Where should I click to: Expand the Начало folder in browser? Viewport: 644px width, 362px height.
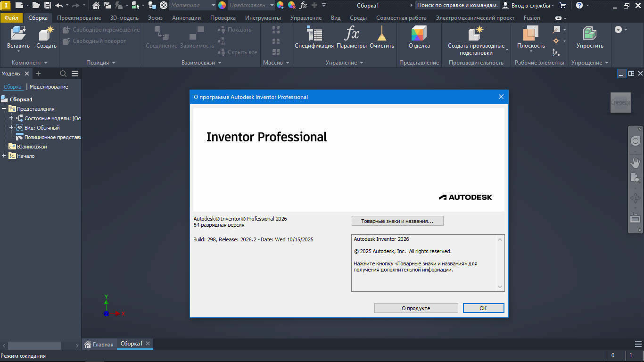coord(4,156)
